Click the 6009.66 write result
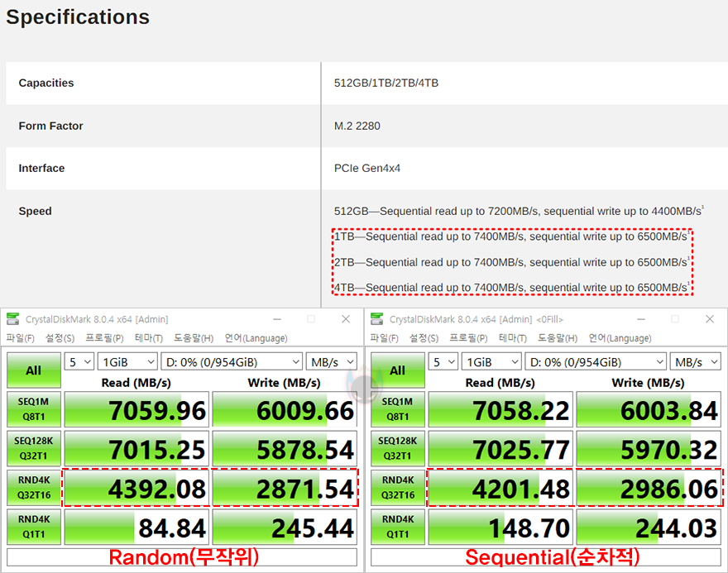The image size is (728, 573). (x=285, y=409)
